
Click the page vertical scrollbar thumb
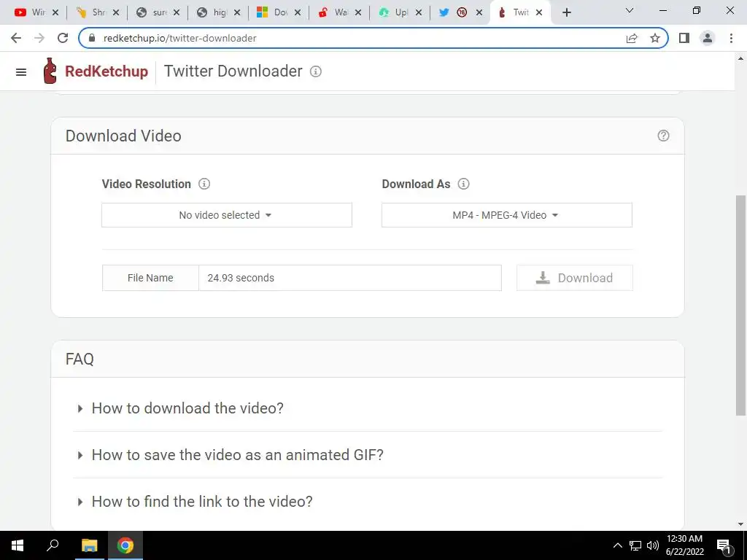point(741,305)
